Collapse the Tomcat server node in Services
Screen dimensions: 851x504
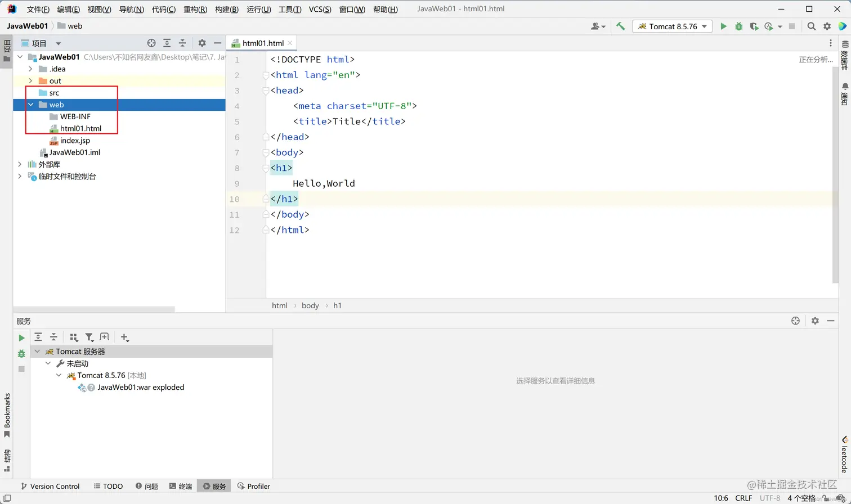coord(38,352)
